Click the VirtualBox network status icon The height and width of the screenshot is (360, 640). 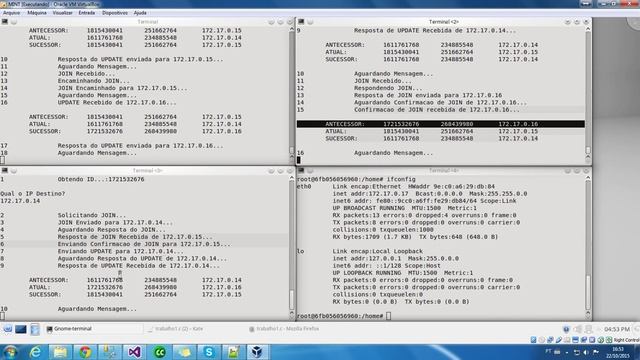pyautogui.click(x=550, y=340)
